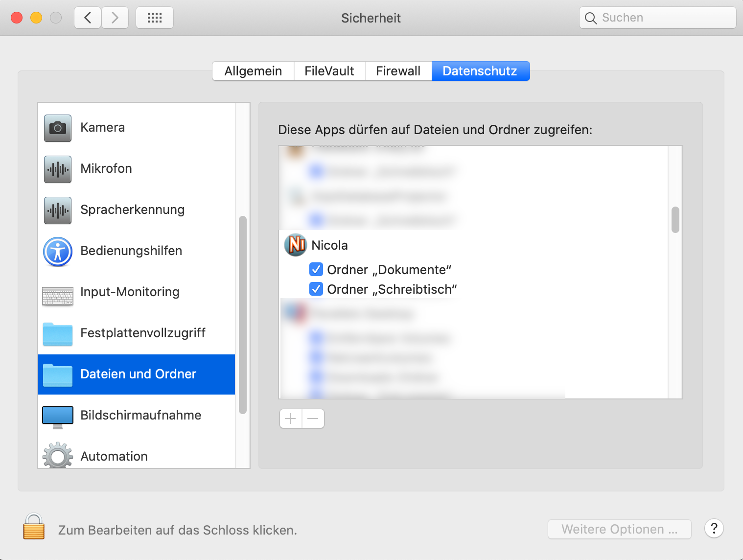
Task: Click the app list scrollbar thumb
Action: pyautogui.click(x=675, y=220)
